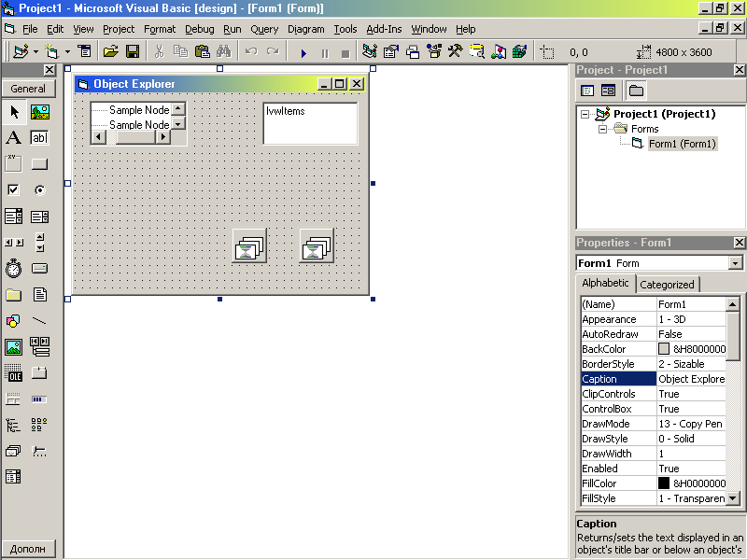
Task: Open the Add-Ins menu
Action: pyautogui.click(x=384, y=29)
